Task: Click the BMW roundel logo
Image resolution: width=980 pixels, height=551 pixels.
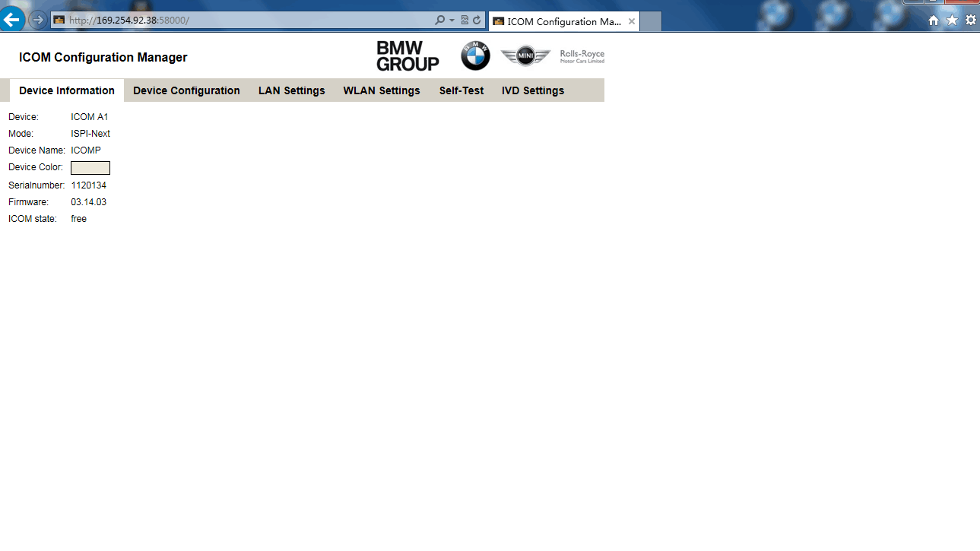Action: (475, 56)
